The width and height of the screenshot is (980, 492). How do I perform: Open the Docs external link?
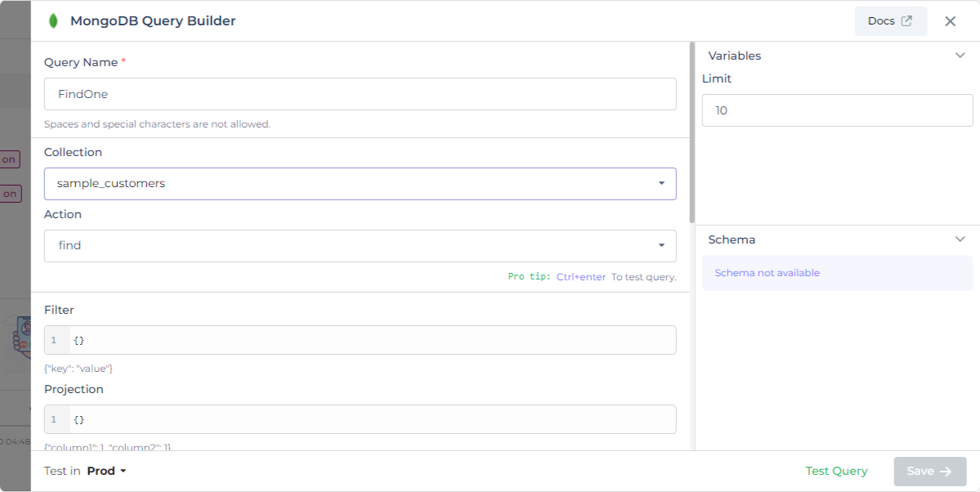(x=890, y=21)
